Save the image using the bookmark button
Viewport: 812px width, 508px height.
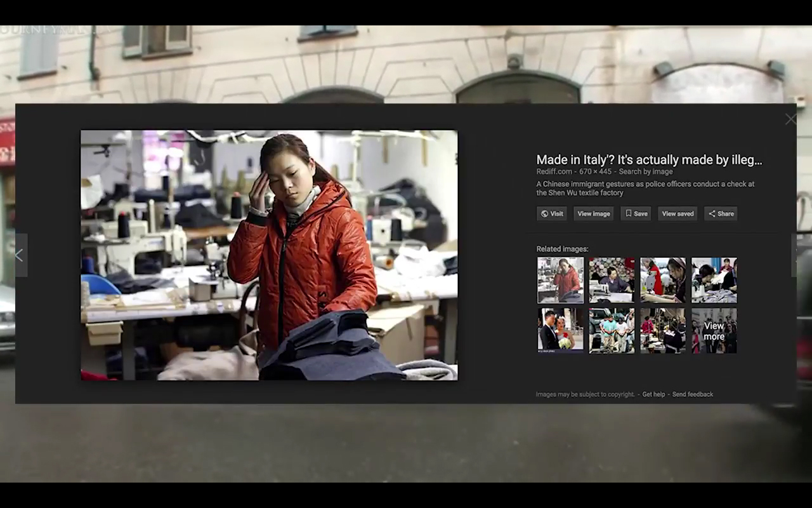point(636,214)
